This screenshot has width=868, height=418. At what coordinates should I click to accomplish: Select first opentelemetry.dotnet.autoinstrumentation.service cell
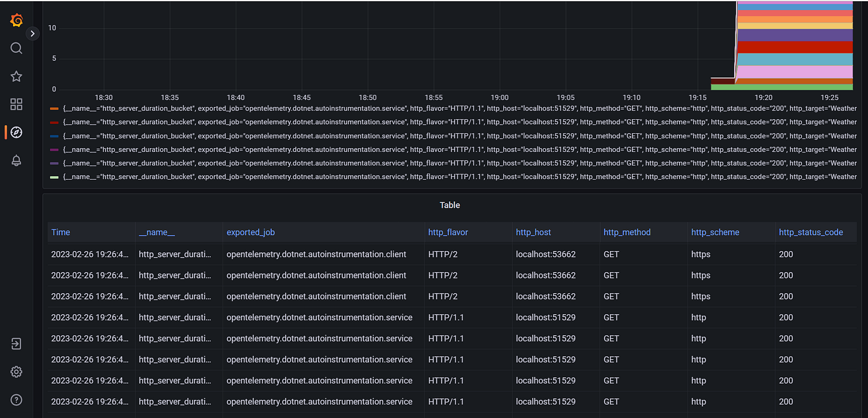[x=319, y=318]
